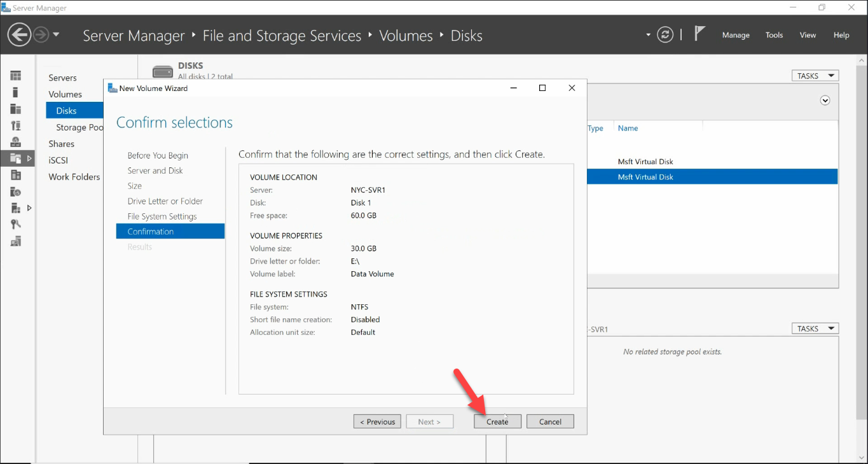Click the wrench-and-server role icon in sidebar
Screen dimensions: 868x464
pos(16,125)
